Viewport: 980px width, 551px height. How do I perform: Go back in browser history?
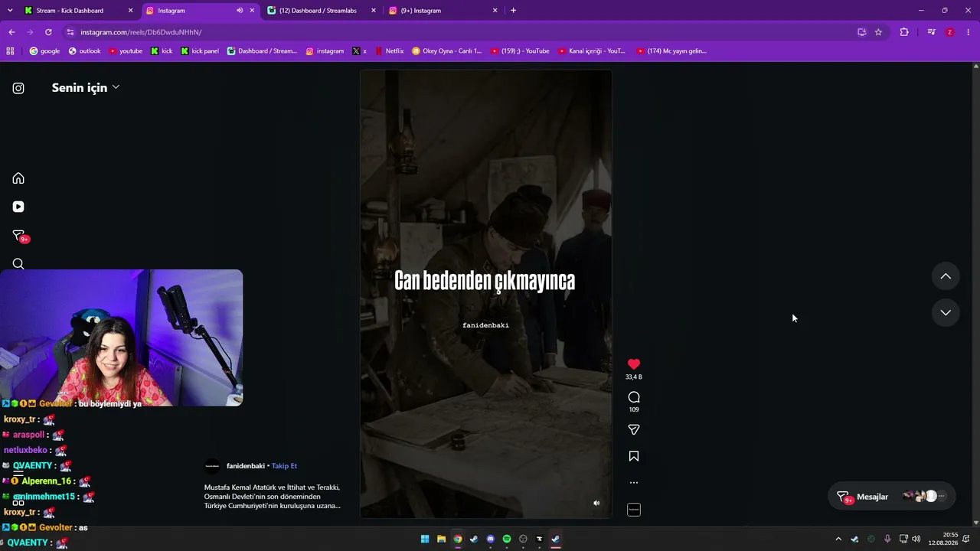point(11,32)
